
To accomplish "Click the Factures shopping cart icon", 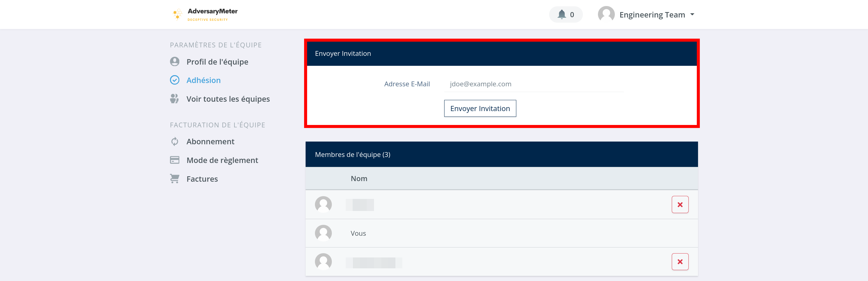I will pos(175,178).
